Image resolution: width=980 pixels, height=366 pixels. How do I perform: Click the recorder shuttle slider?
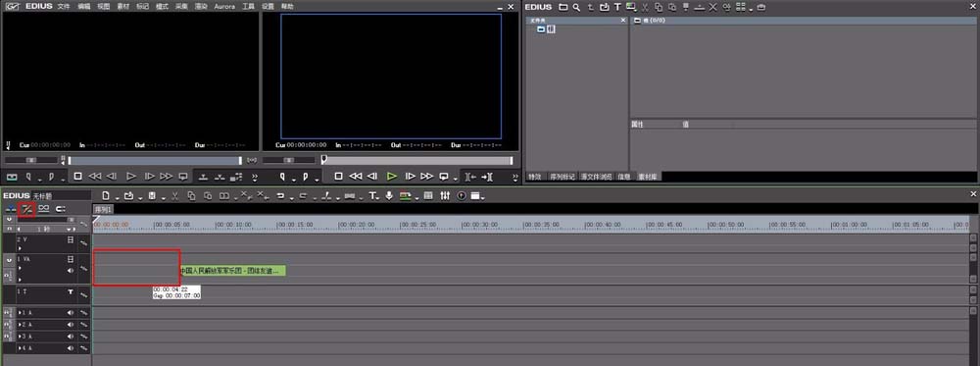pos(288,160)
